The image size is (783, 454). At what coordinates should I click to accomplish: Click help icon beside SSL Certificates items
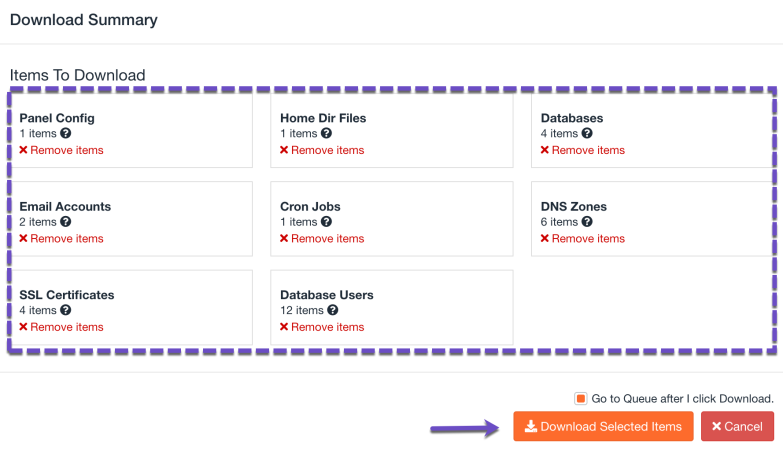tap(66, 310)
